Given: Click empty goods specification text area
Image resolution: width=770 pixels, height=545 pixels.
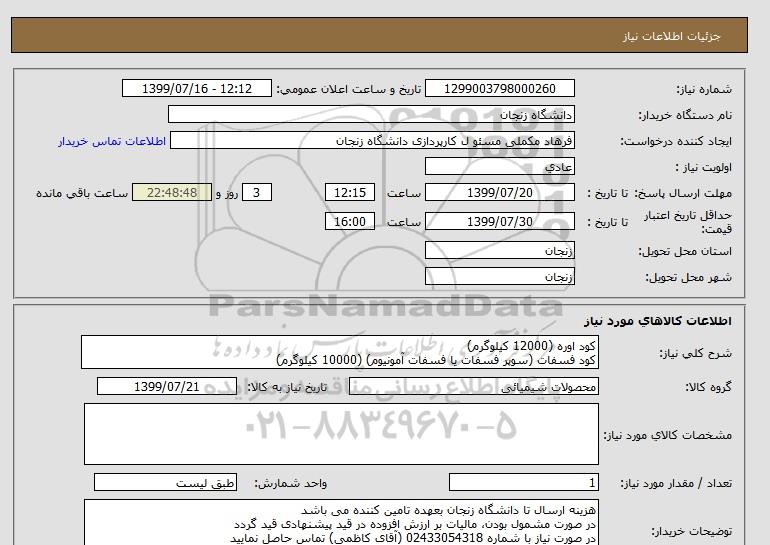Looking at the screenshot, I should [x=341, y=434].
